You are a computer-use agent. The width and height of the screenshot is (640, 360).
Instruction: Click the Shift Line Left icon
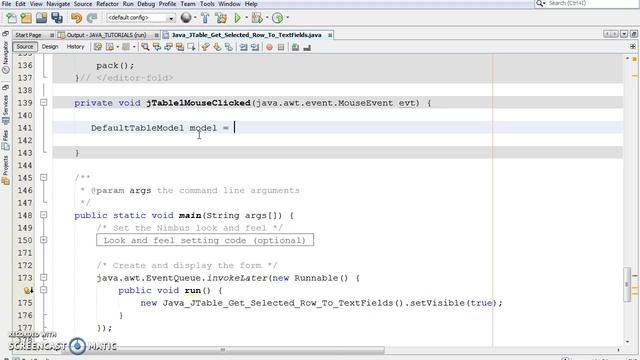243,47
